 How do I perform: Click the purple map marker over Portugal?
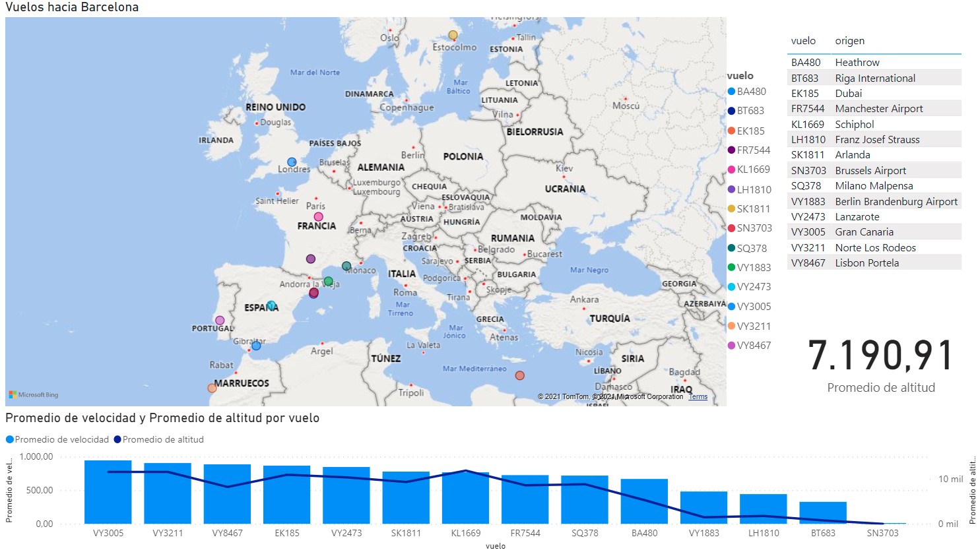point(220,321)
